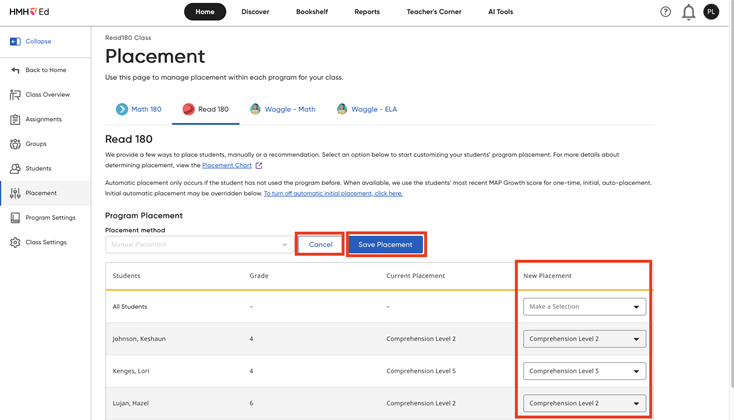The image size is (734, 420).
Task: Open Teacher's Corner navigation tab
Action: coord(434,12)
